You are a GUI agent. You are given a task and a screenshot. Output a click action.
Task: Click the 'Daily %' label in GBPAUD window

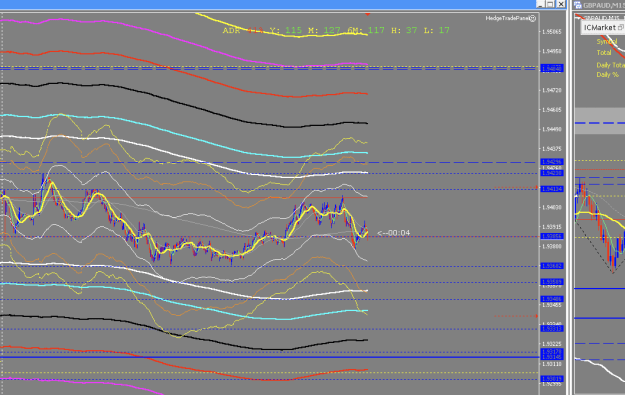coord(607,75)
